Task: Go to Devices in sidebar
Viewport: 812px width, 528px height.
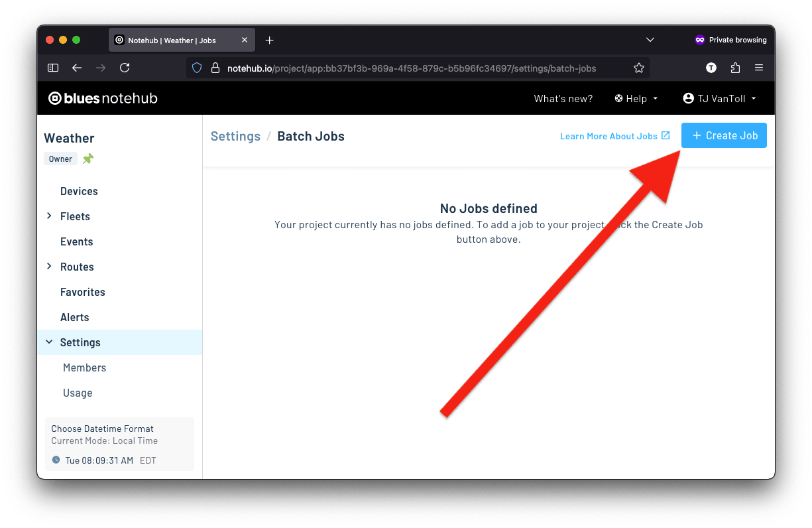Action: [79, 191]
